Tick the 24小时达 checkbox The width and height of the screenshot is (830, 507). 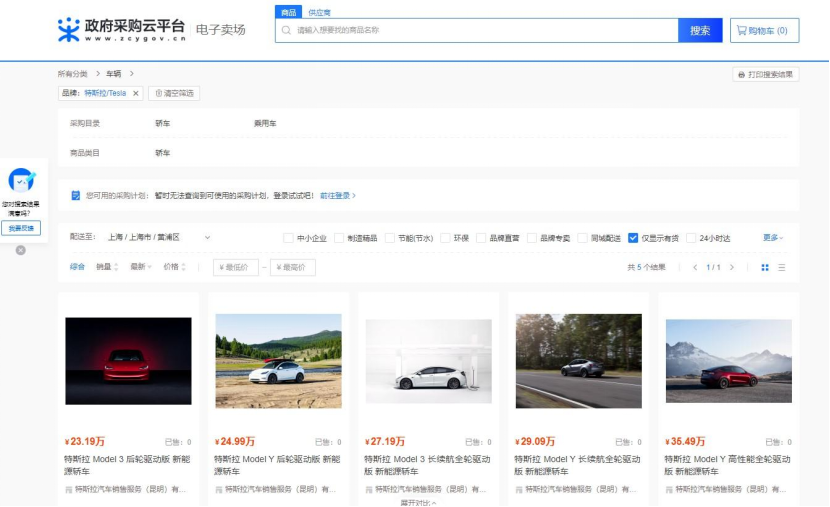691,238
